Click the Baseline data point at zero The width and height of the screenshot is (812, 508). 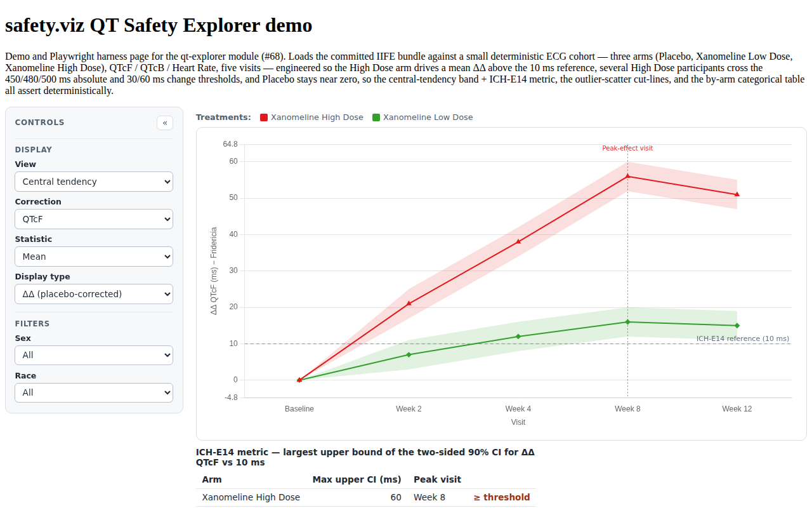point(299,380)
